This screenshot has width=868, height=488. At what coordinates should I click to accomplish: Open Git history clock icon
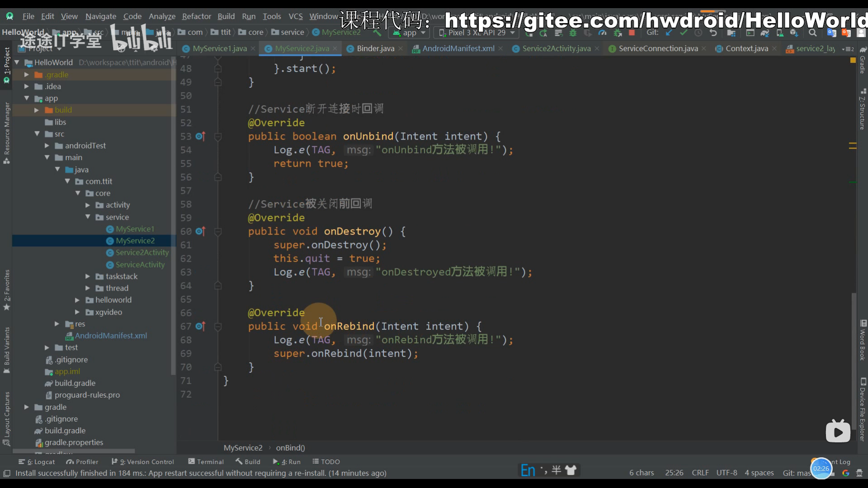(x=698, y=33)
